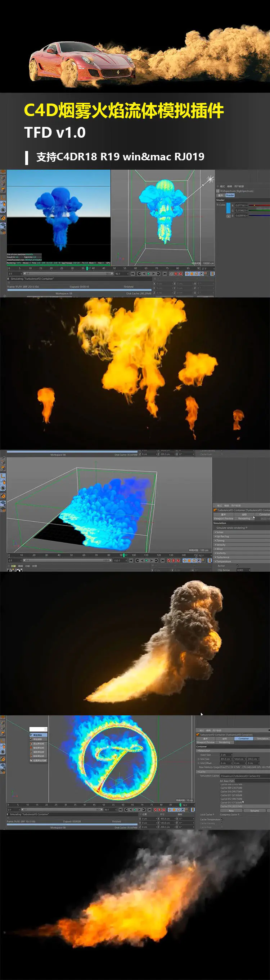270x980 pixels.
Task: Open the Simulation tab in flaming T screenshot
Action: (x=262, y=739)
